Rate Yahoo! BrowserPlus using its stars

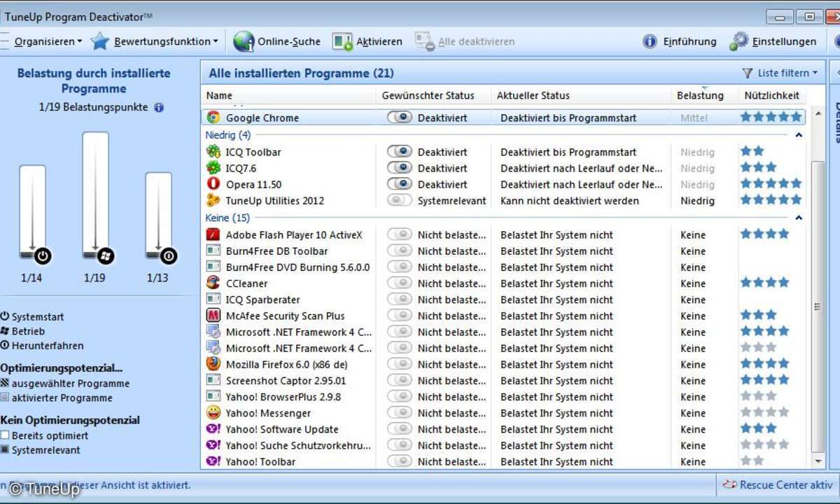759,397
